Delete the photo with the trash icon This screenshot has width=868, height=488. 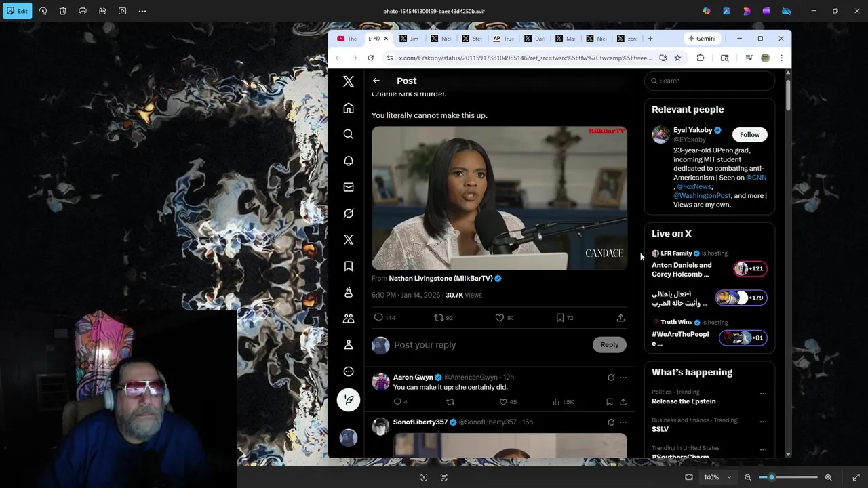62,11
